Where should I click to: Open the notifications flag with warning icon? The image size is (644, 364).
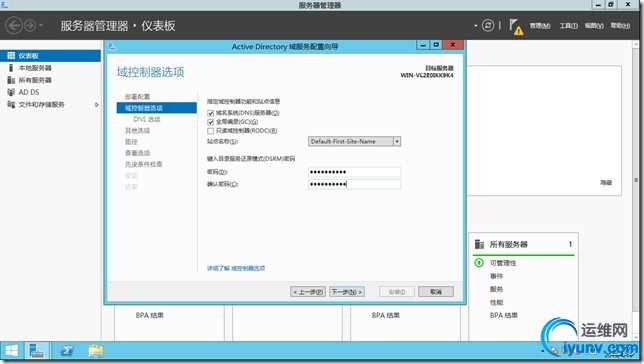point(516,27)
